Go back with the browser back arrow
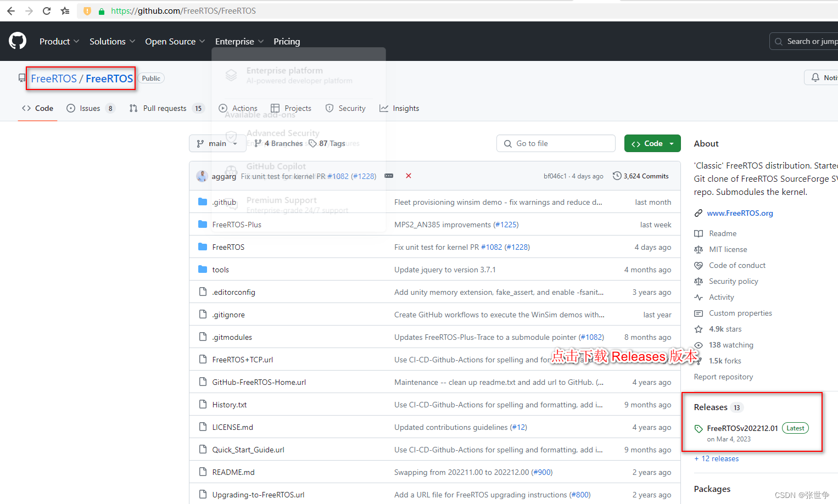 click(x=11, y=11)
